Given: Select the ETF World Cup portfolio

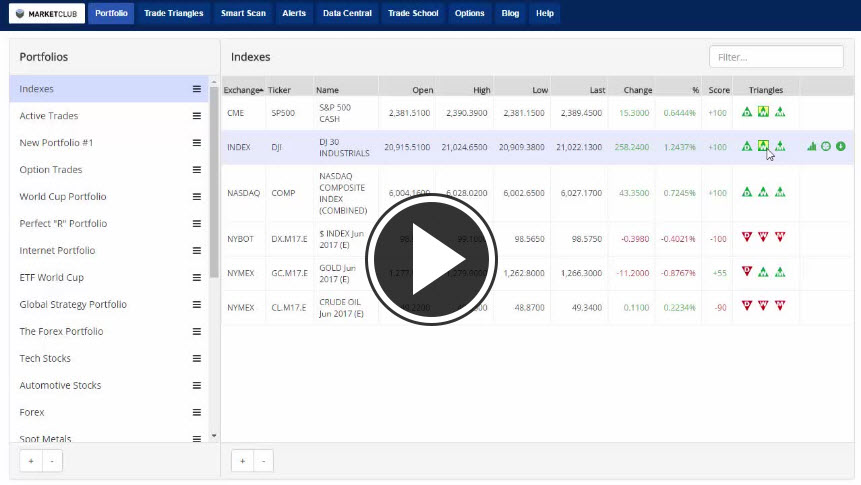Looking at the screenshot, I should click(x=52, y=277).
